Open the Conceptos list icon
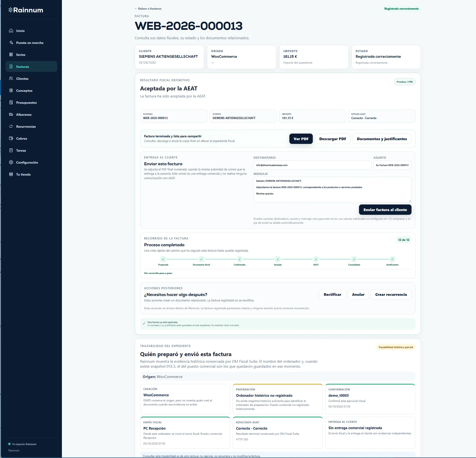 11,91
